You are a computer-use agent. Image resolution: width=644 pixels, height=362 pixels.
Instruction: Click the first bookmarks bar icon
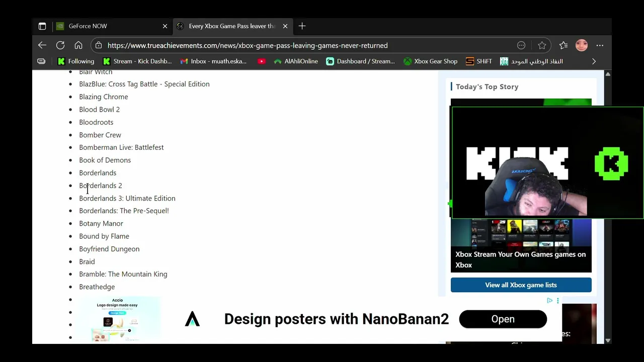pos(41,61)
